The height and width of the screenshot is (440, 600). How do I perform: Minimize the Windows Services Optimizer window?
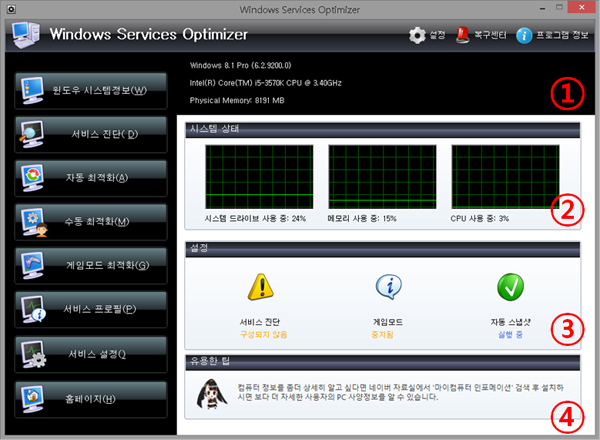(x=543, y=8)
